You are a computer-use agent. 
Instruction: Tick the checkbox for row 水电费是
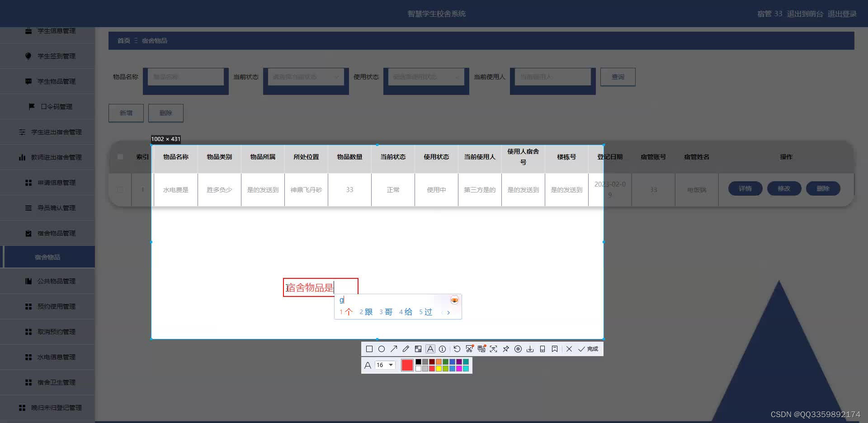[x=120, y=190]
